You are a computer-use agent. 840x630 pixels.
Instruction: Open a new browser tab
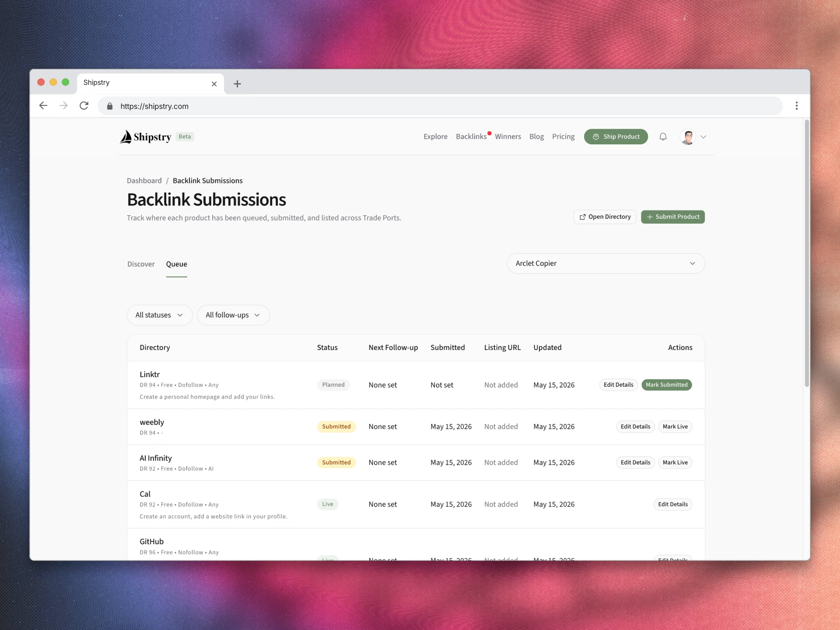pyautogui.click(x=237, y=84)
